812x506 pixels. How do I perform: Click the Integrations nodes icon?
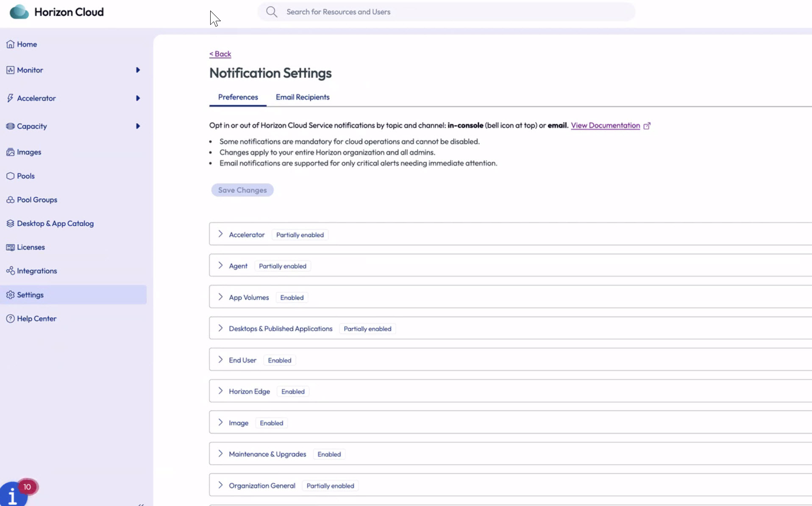point(11,271)
